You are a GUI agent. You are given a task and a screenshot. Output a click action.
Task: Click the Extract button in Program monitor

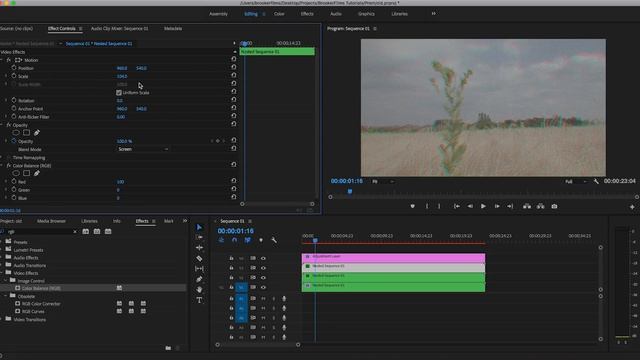(x=540, y=207)
